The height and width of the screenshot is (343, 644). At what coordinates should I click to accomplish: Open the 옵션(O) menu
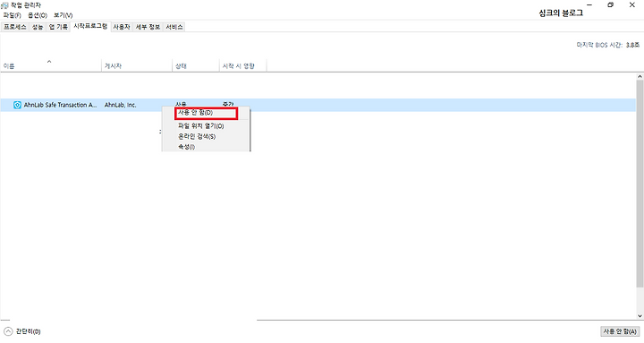pyautogui.click(x=38, y=15)
